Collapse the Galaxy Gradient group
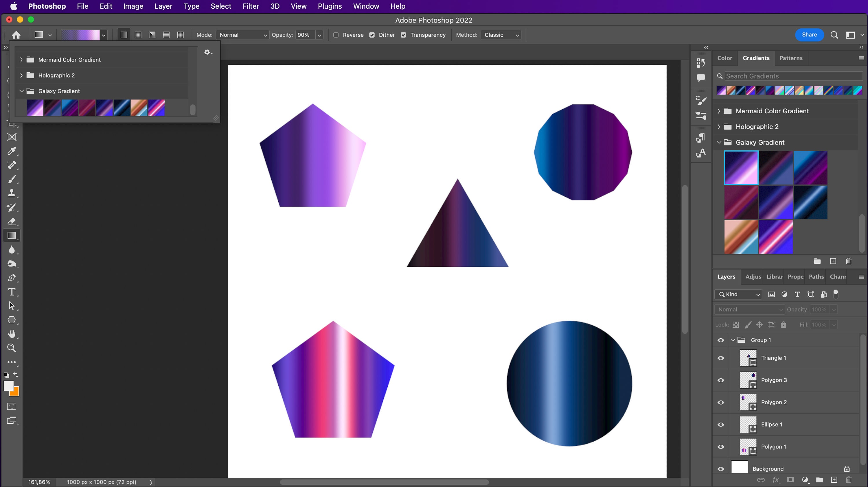The image size is (868, 487). (719, 142)
